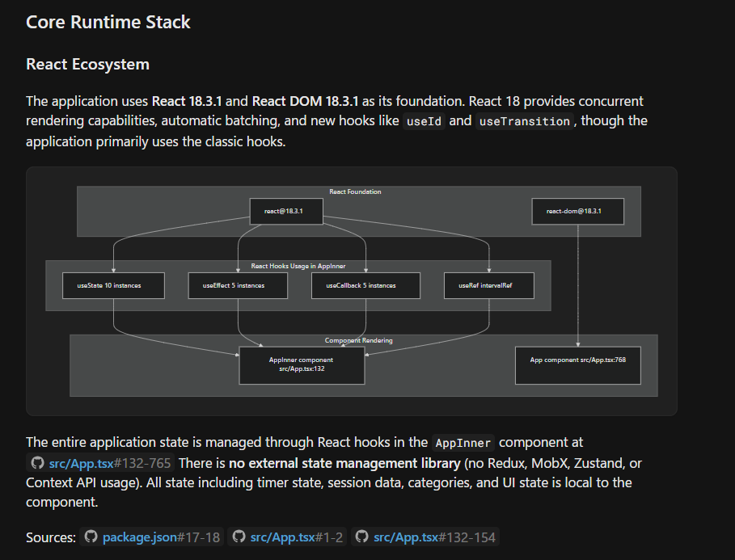Click the Core Runtime Stack heading
The height and width of the screenshot is (560, 735).
click(108, 22)
